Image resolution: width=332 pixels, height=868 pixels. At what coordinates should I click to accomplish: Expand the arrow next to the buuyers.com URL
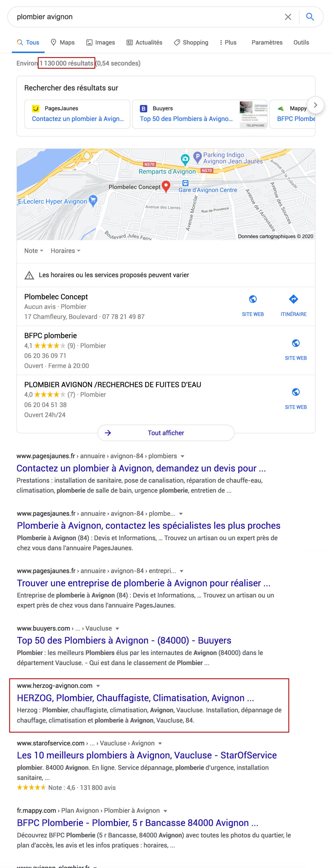[x=117, y=629]
